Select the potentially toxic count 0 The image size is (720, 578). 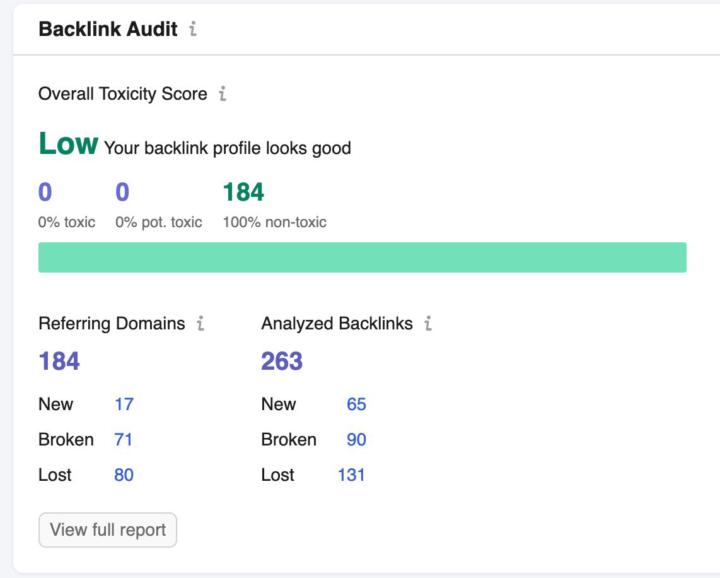tap(122, 192)
